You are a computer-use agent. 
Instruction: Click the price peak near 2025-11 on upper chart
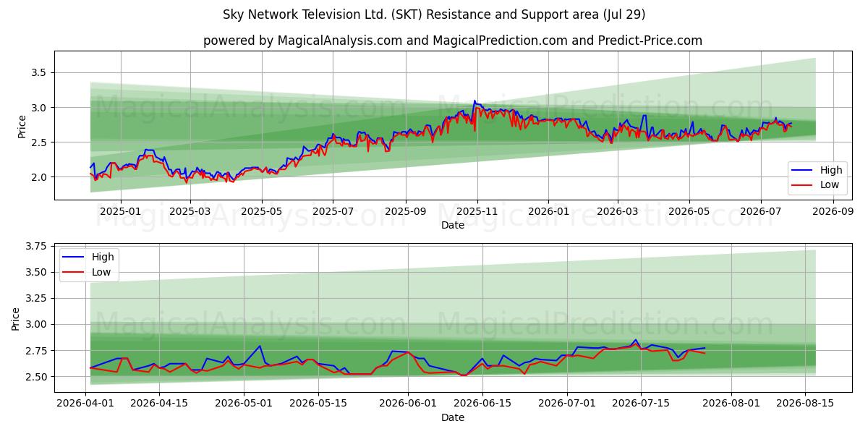(475, 101)
